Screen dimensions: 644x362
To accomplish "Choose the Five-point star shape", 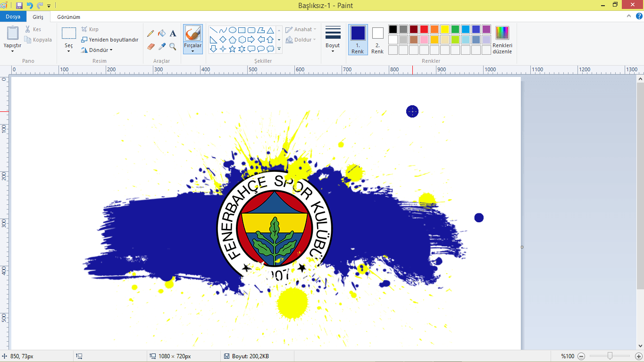I will (x=233, y=49).
